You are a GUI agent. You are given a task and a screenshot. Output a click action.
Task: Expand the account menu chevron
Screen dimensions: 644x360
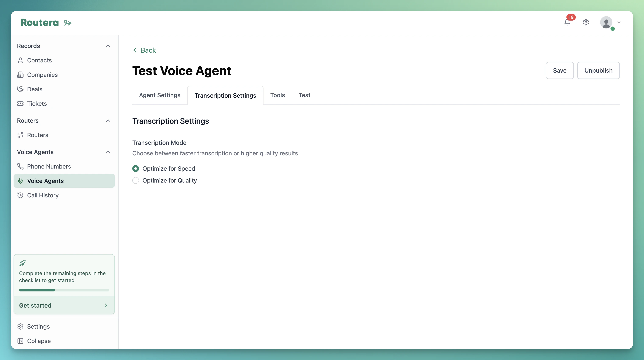(619, 22)
